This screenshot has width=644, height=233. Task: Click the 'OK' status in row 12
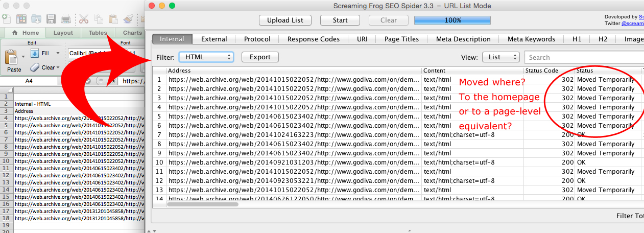tap(582, 181)
